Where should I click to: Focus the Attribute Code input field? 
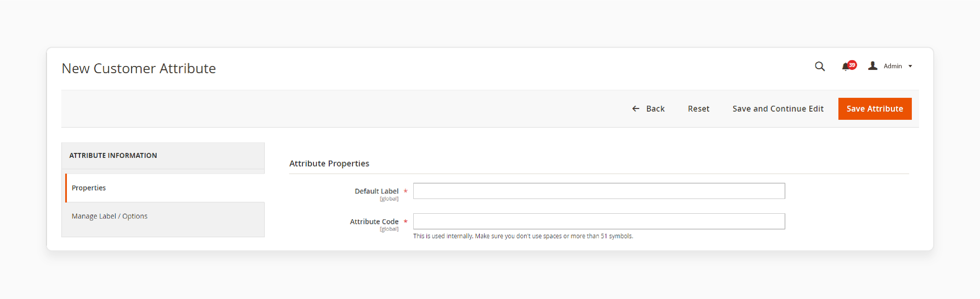(x=599, y=221)
